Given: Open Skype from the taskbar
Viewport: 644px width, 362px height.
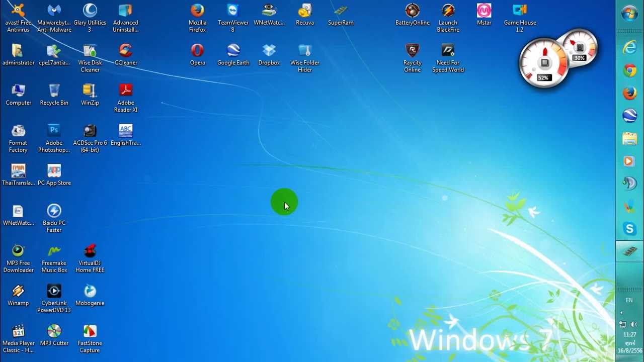Looking at the screenshot, I should click(630, 229).
